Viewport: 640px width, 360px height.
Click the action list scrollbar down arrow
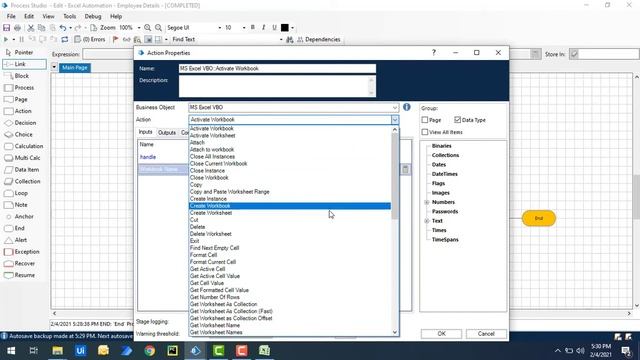point(395,332)
